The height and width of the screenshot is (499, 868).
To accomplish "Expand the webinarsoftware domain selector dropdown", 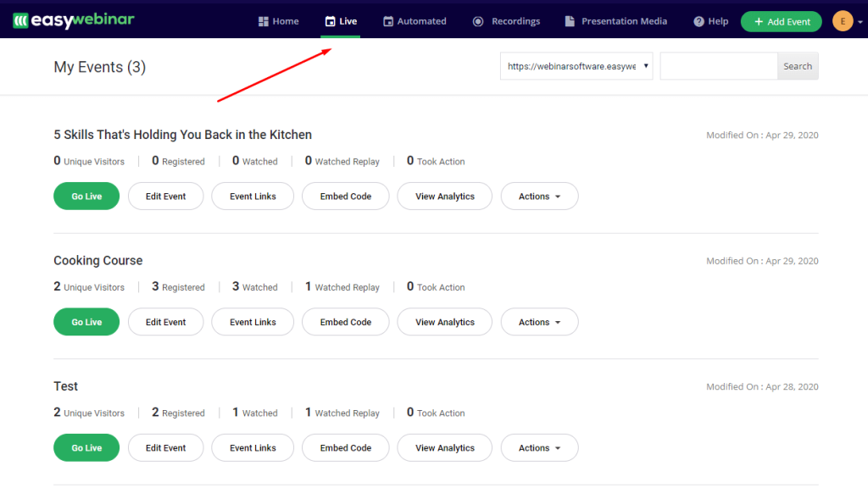I will 576,65.
